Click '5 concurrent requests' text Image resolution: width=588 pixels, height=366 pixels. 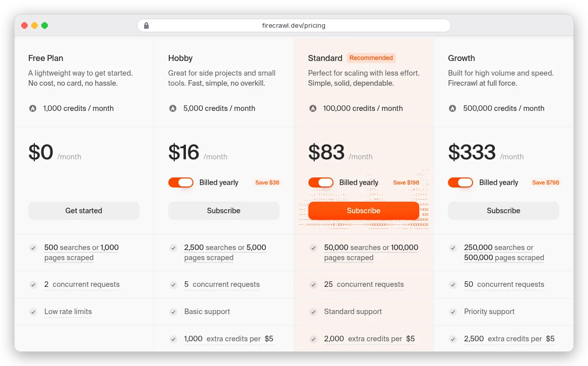click(x=222, y=284)
